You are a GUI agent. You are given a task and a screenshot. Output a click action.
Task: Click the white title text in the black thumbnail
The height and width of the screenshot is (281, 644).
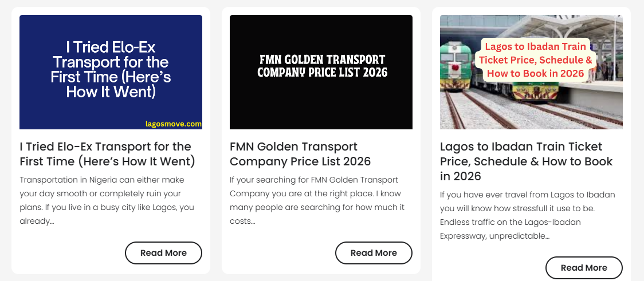click(x=323, y=66)
